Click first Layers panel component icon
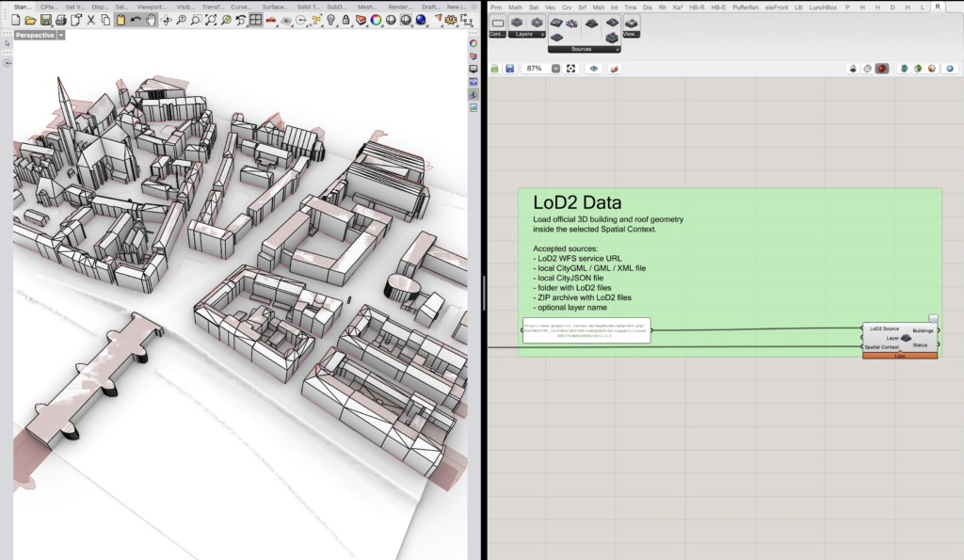 click(517, 23)
